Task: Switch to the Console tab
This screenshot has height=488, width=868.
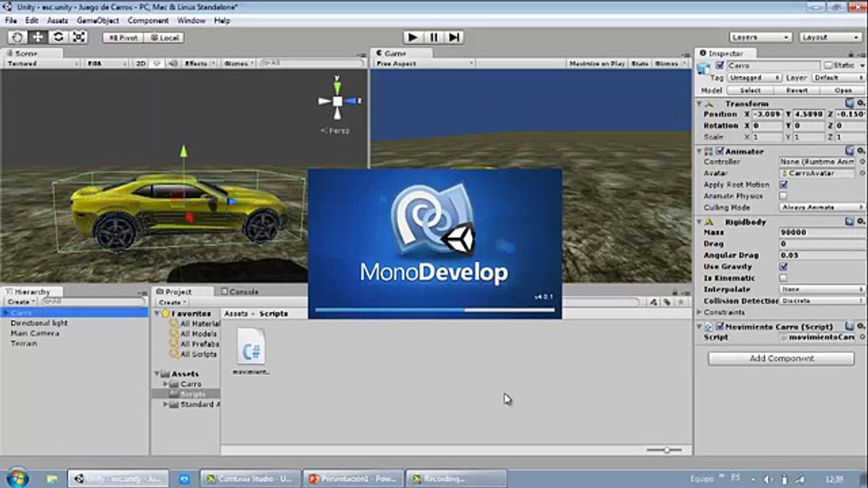Action: (x=240, y=291)
